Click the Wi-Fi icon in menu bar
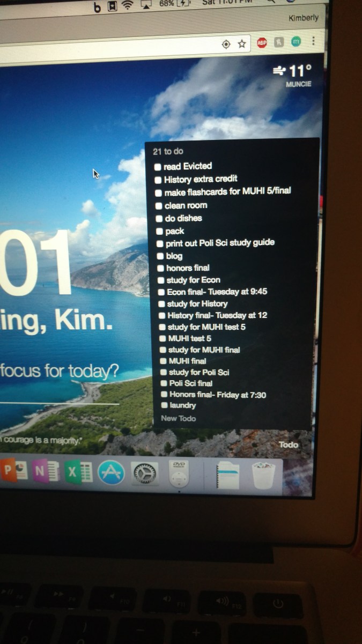 click(x=128, y=6)
